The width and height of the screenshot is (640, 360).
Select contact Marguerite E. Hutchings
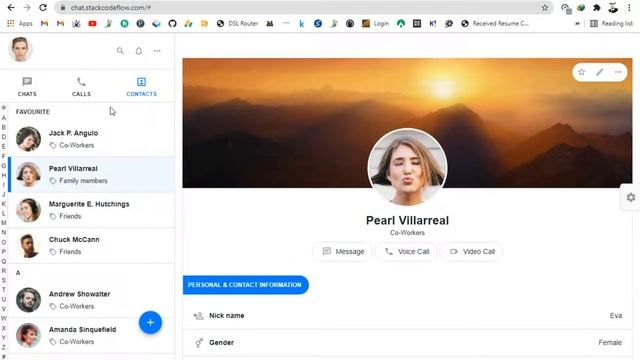pyautogui.click(x=91, y=210)
